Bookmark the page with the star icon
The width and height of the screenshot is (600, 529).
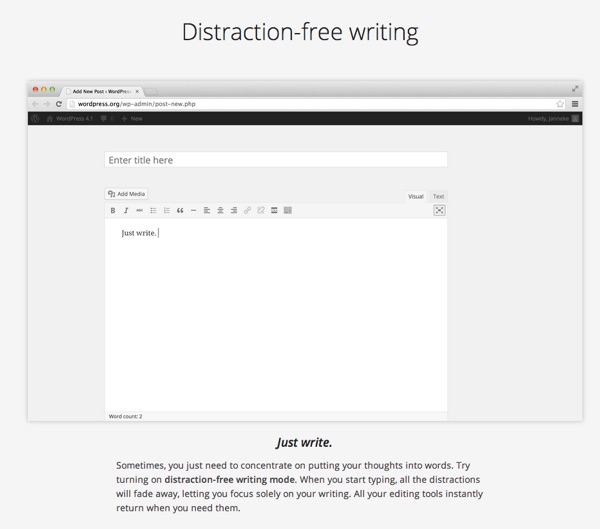pyautogui.click(x=560, y=104)
